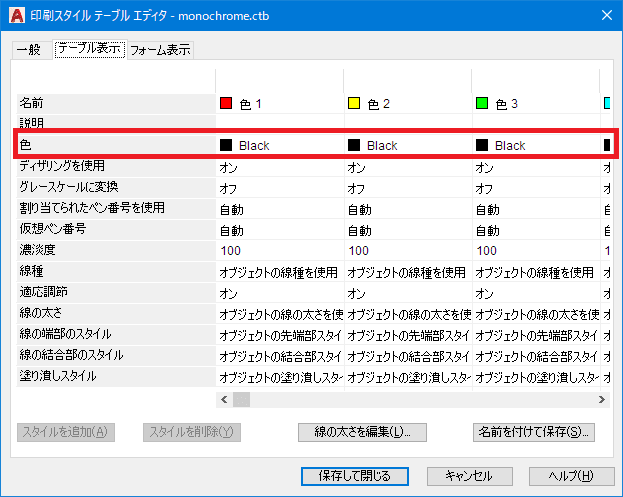Open Black color cell in 色 2 column

[x=382, y=145]
